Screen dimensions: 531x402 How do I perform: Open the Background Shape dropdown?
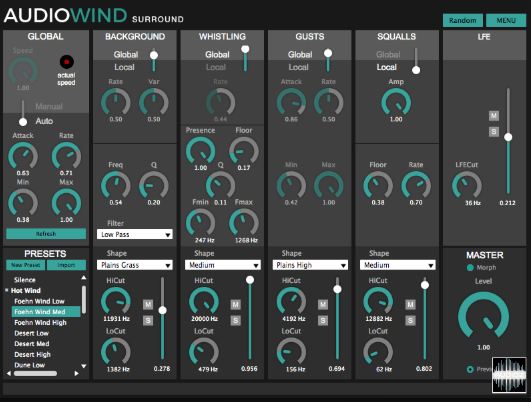[135, 265]
